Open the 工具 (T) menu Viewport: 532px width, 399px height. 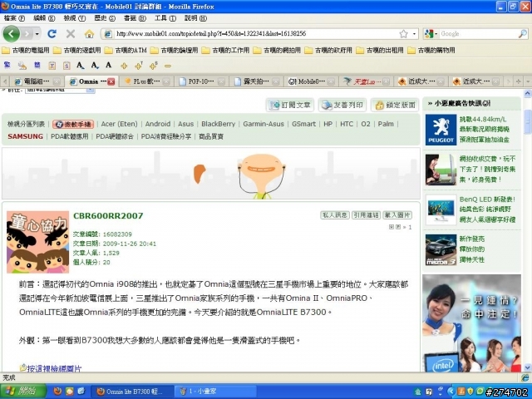pos(165,18)
